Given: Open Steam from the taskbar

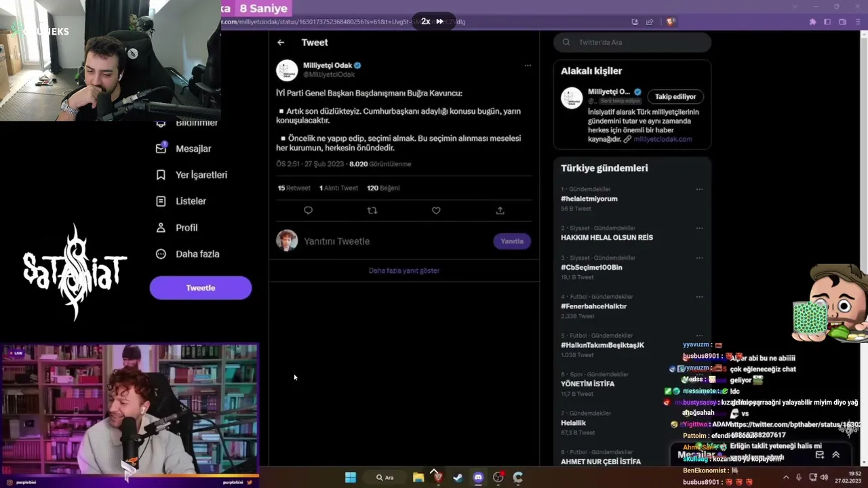Looking at the screenshot, I should pyautogui.click(x=458, y=477).
